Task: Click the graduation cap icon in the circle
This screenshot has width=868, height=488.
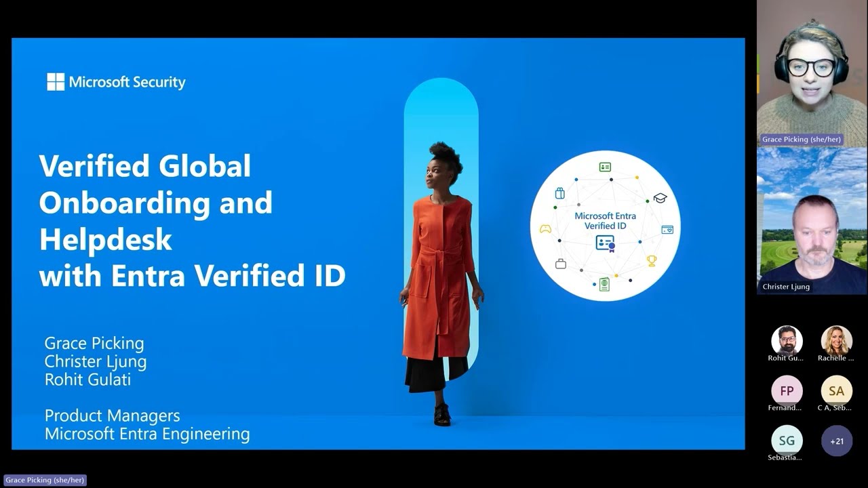Action: coord(660,198)
